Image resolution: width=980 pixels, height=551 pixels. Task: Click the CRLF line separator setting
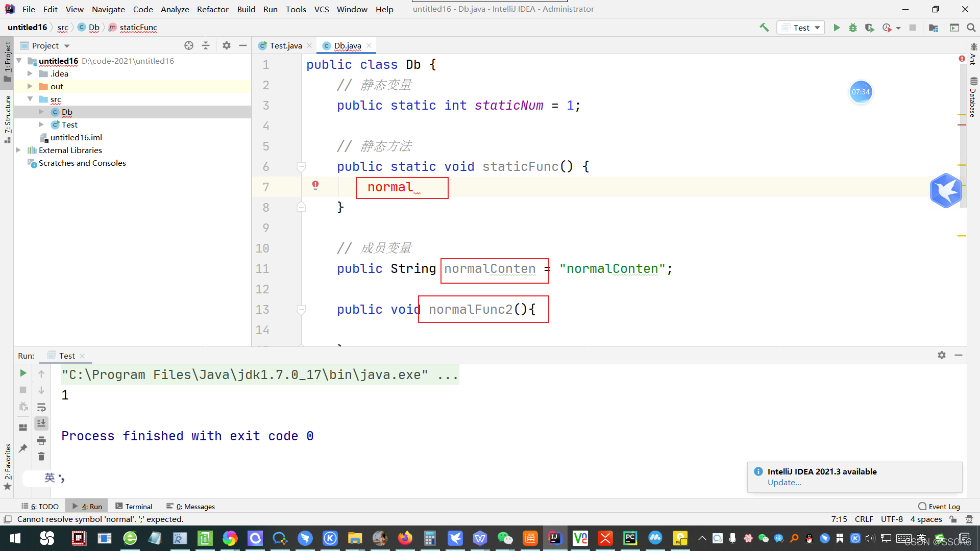click(864, 519)
